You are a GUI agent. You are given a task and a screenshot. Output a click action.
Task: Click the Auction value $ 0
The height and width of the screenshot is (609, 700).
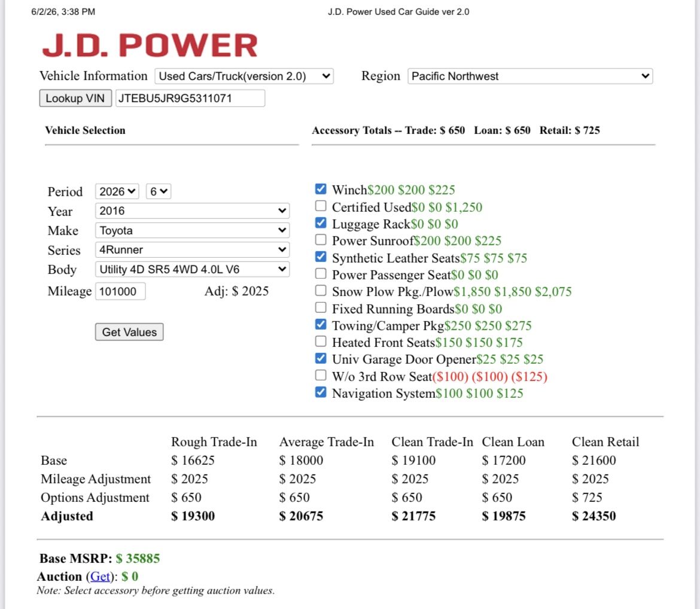pyautogui.click(x=130, y=577)
